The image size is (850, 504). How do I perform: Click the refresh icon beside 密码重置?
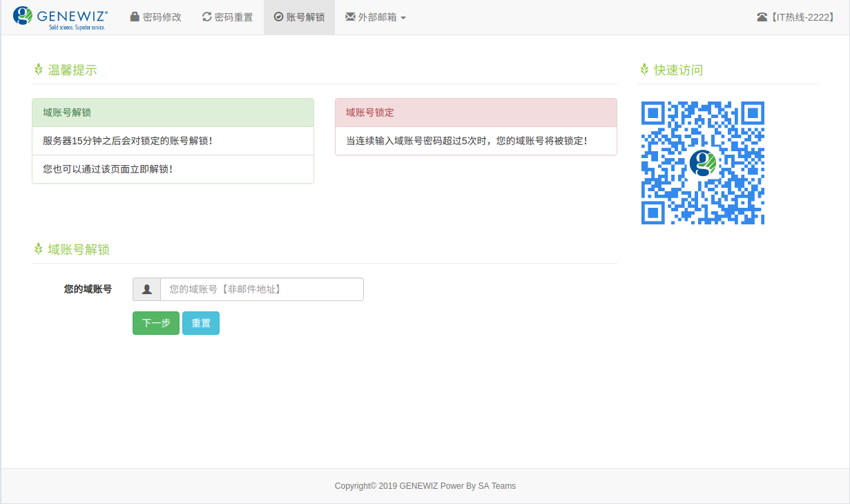[x=207, y=17]
